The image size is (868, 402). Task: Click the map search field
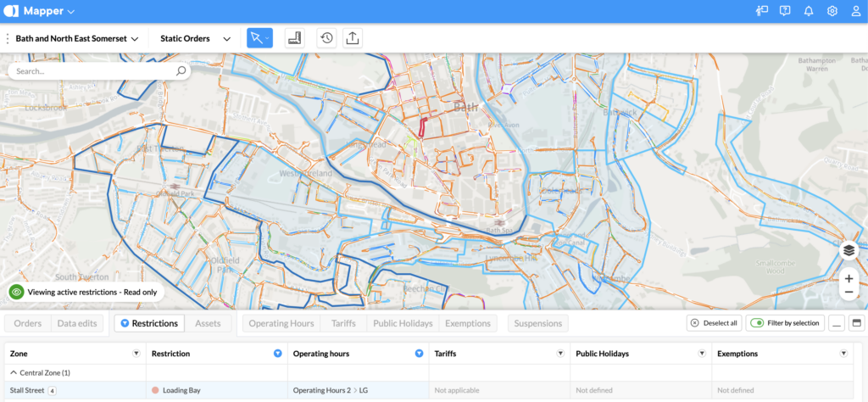pos(93,71)
